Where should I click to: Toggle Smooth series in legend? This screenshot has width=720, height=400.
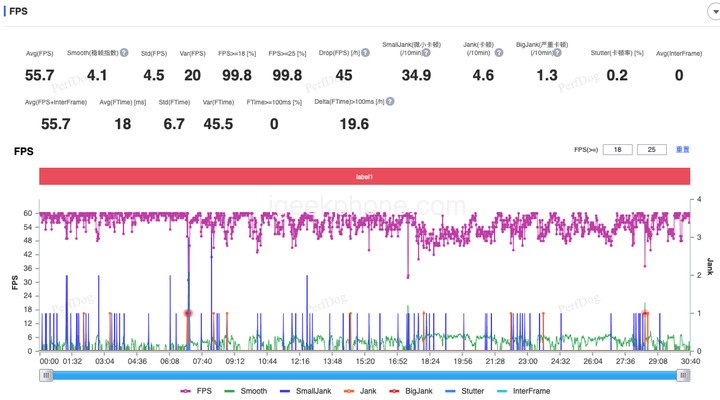pyautogui.click(x=250, y=391)
